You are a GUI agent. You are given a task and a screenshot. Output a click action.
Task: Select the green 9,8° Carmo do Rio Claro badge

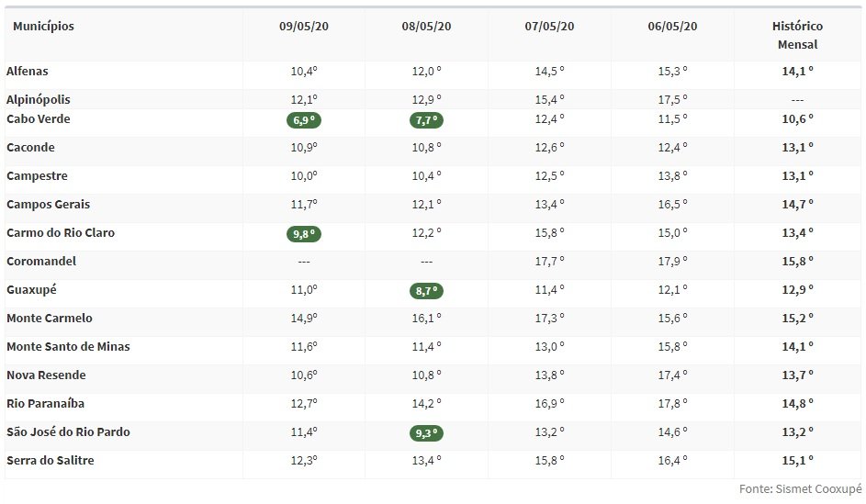[304, 234]
